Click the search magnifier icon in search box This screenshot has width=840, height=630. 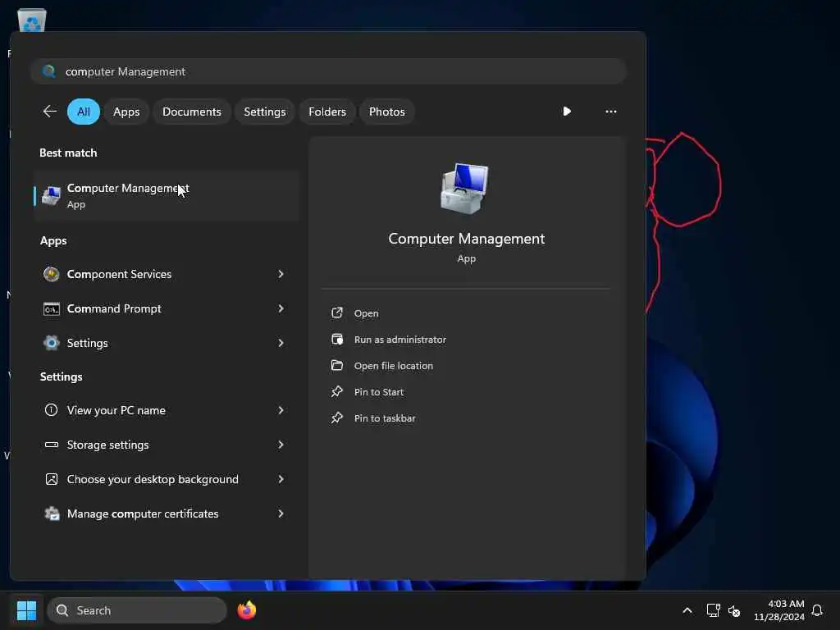pyautogui.click(x=48, y=71)
